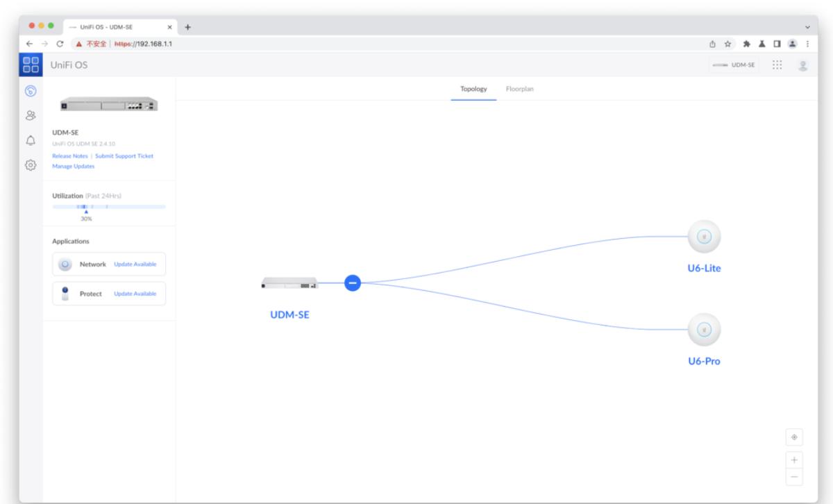
Task: Click the UniFi OS UDM SE 2.4.10 version text
Action: 84,144
